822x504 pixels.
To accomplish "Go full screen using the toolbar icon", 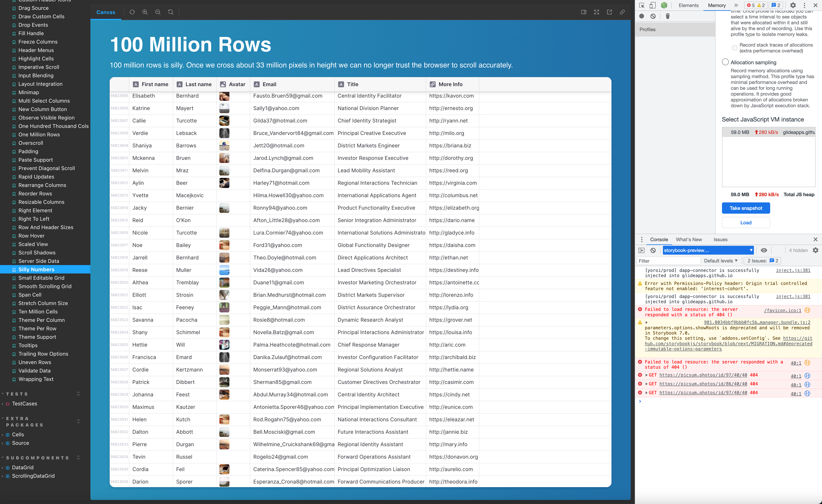I will [x=596, y=12].
